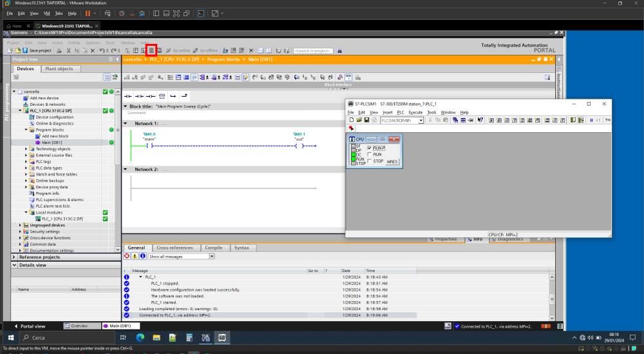
Task: Click inside Search in project field
Action: (x=313, y=51)
